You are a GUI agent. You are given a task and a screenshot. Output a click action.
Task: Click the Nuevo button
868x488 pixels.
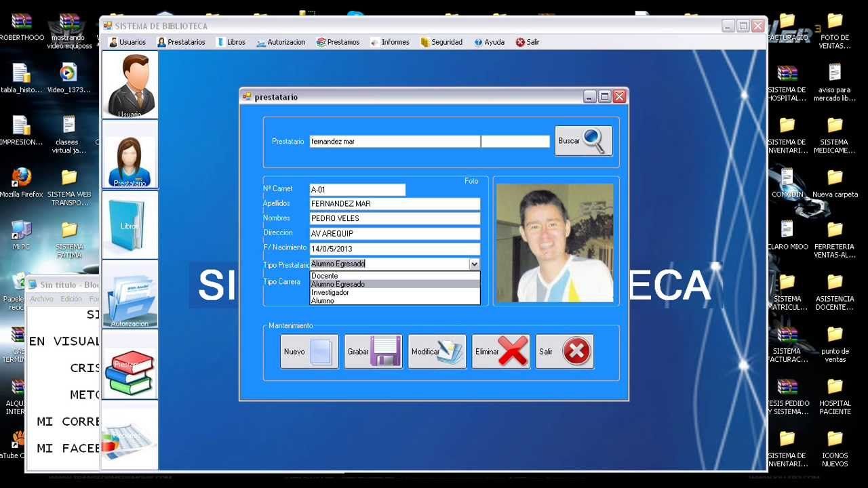(x=309, y=352)
